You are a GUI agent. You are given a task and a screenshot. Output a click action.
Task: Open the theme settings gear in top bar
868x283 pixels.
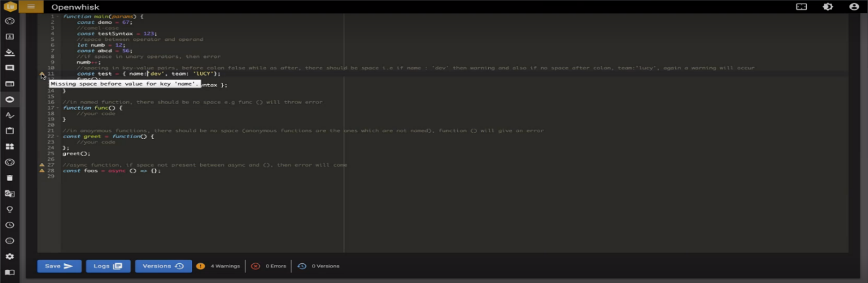(x=828, y=7)
